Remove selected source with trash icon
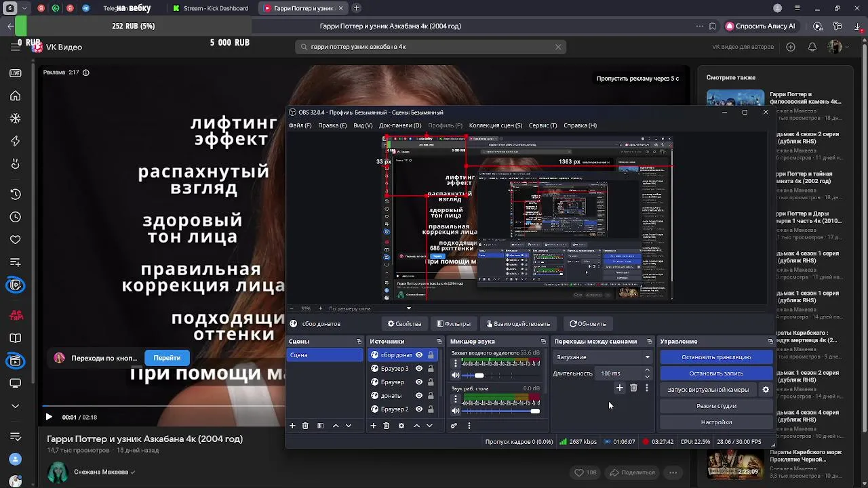The height and width of the screenshot is (488, 868). (x=387, y=426)
